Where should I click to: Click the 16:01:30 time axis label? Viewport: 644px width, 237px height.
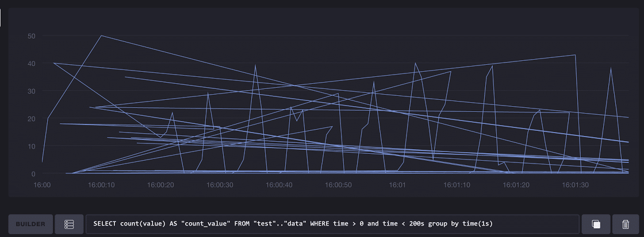click(x=575, y=185)
